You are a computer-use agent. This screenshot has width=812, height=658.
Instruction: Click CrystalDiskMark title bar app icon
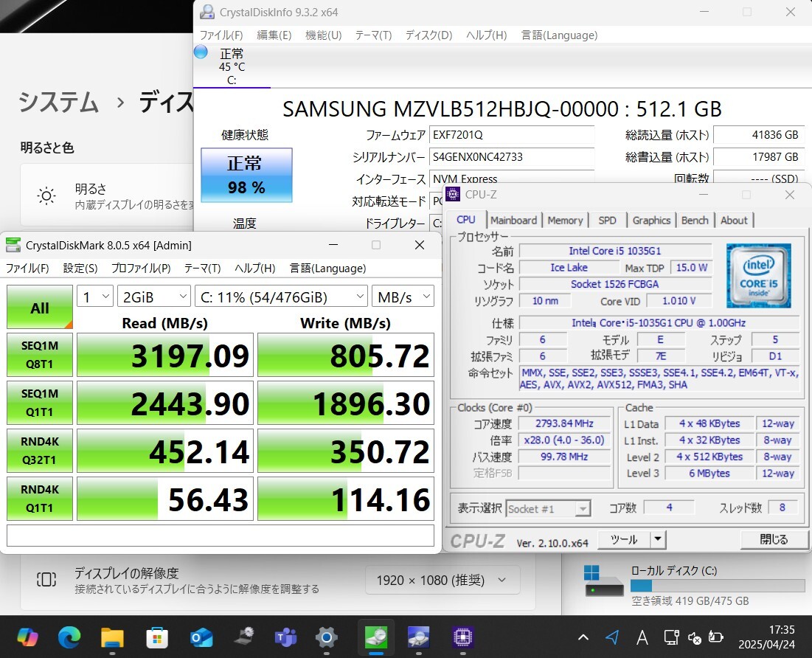coord(13,245)
